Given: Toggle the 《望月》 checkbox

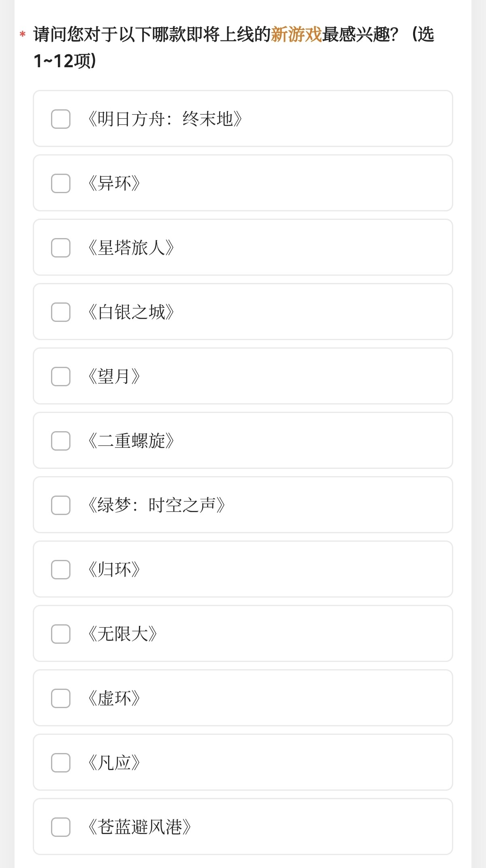Looking at the screenshot, I should [61, 377].
